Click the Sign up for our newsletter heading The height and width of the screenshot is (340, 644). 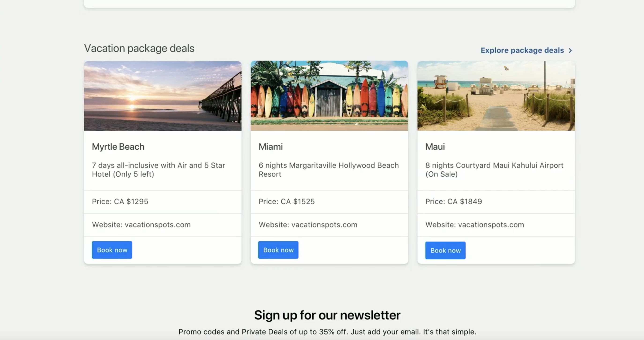click(x=327, y=315)
